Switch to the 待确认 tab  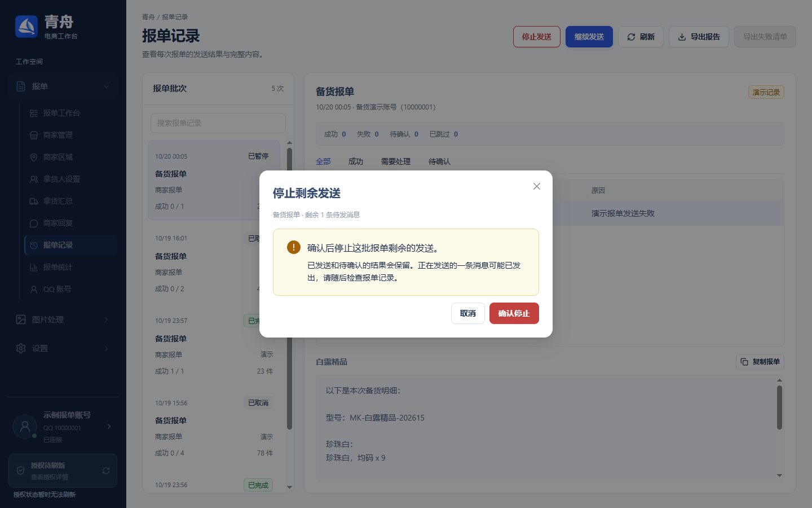coord(439,161)
